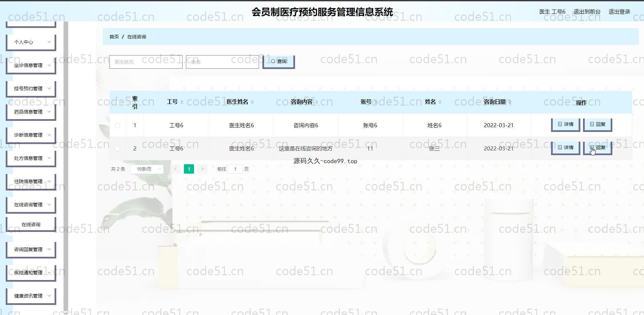Expand the 处方信息管理 sidebar menu
Viewport: 644px width, 315px height.
[31, 158]
